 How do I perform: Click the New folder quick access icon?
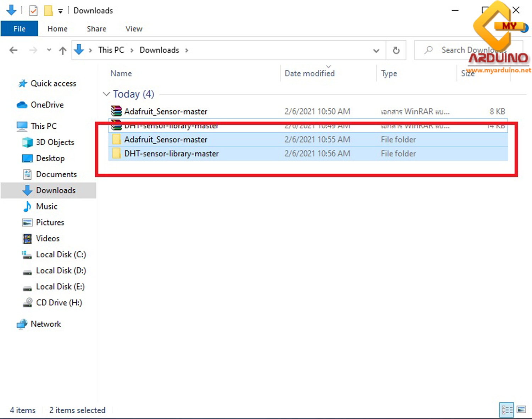(x=48, y=11)
